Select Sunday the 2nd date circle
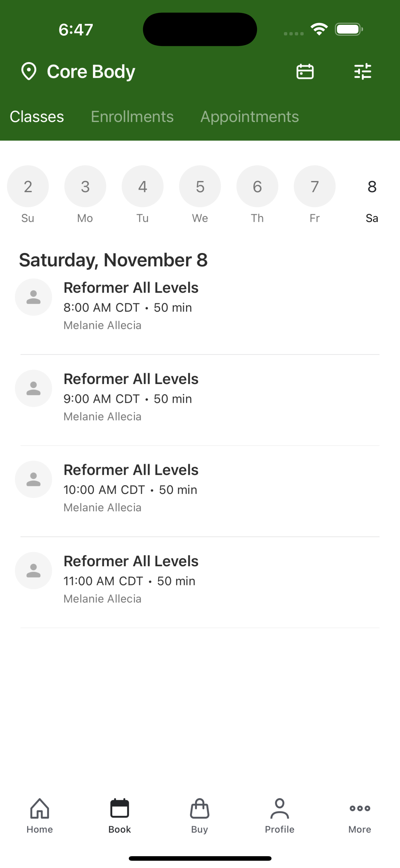 [x=28, y=186]
